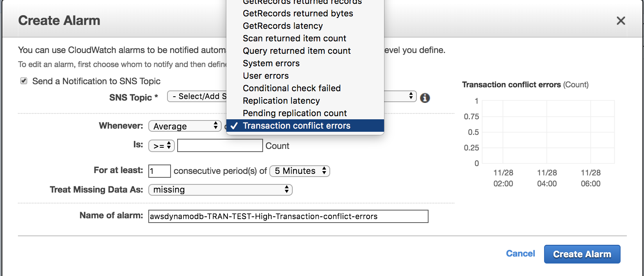This screenshot has height=276, width=644.
Task: Focus the threshold Count input field
Action: coord(220,145)
